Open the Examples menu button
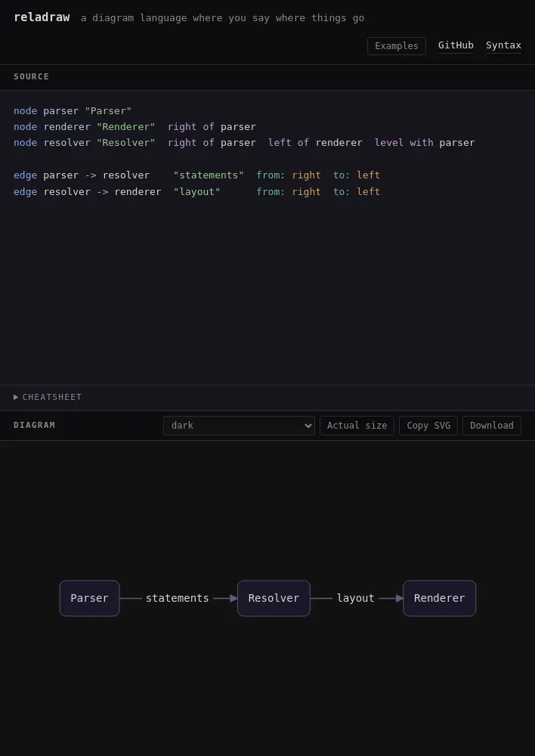Screen dimensions: 535x756 pos(396,46)
